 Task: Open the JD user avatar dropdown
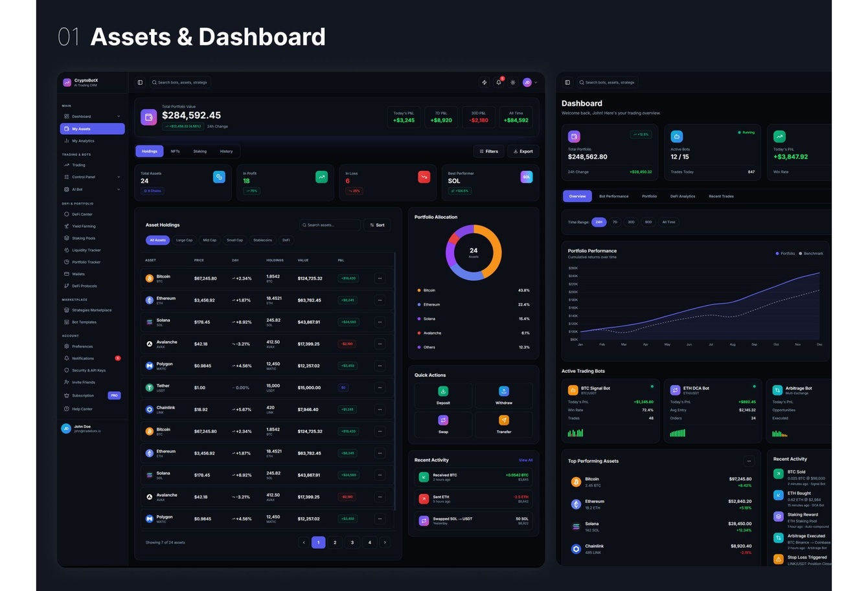(530, 82)
